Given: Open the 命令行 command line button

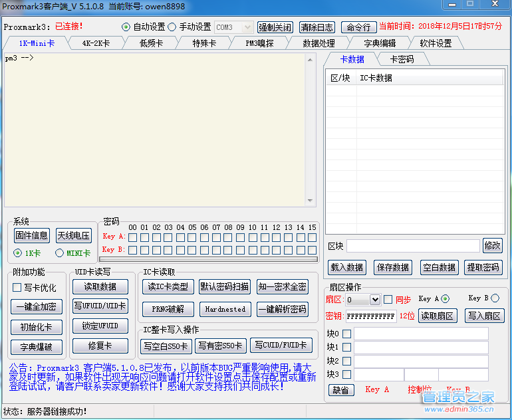Looking at the screenshot, I should point(358,27).
